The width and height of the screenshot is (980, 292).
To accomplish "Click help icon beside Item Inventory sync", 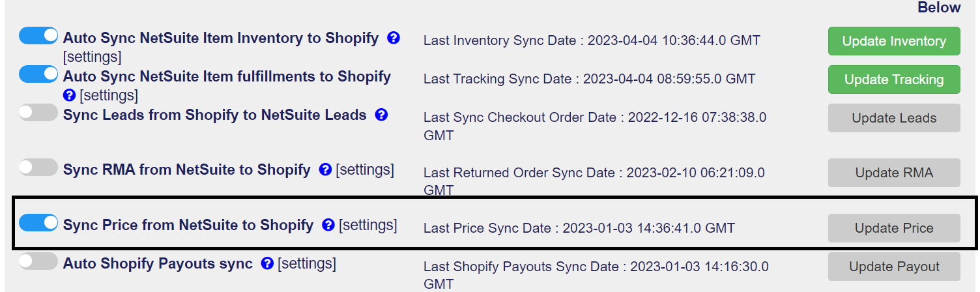I will 393,38.
